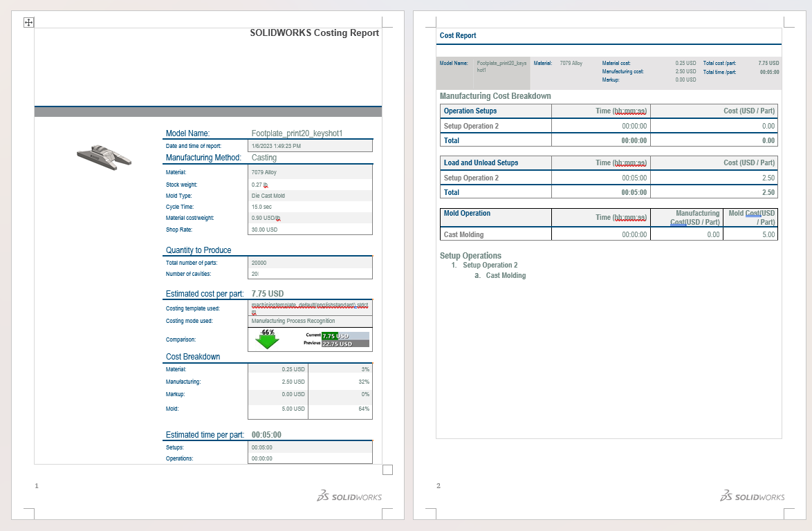Click "2.50 USD" in page 1 Manufacturing row
The width and height of the screenshot is (812, 531).
point(293,382)
